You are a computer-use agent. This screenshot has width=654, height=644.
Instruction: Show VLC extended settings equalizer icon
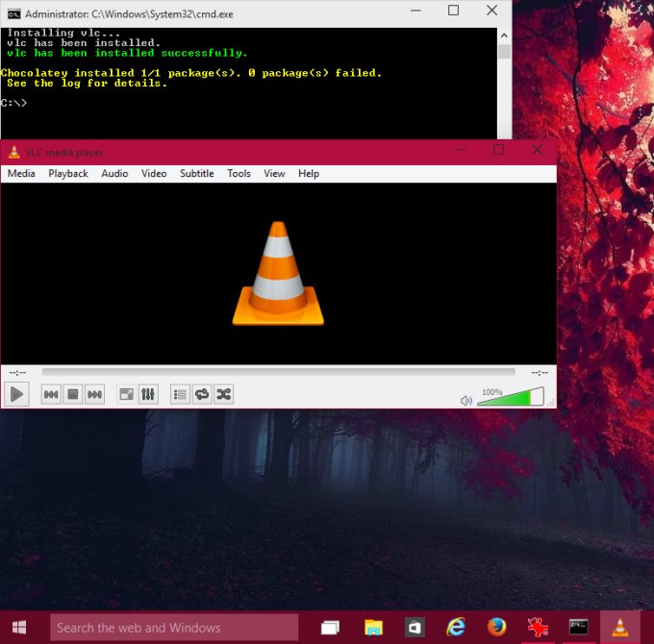(x=148, y=394)
